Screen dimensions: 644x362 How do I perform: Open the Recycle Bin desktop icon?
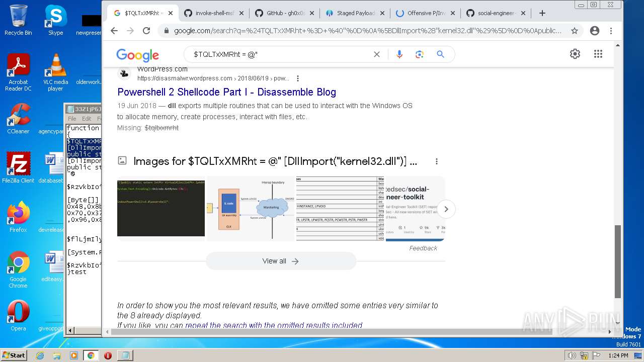click(x=18, y=21)
